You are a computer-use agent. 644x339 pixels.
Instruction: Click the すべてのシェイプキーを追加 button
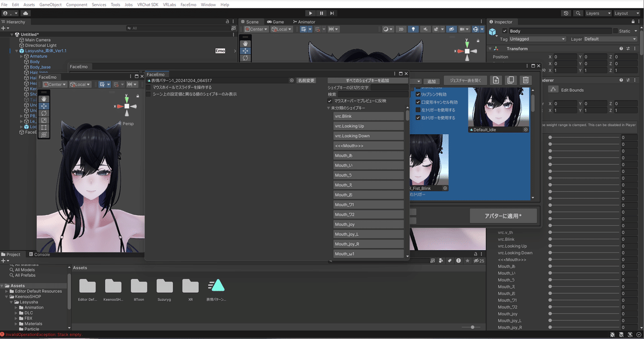coord(367,81)
